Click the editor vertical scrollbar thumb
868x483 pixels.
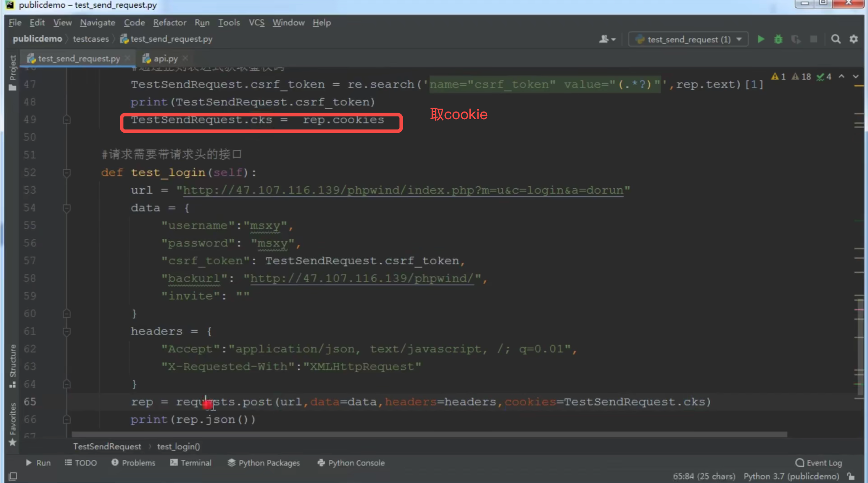coord(861,346)
